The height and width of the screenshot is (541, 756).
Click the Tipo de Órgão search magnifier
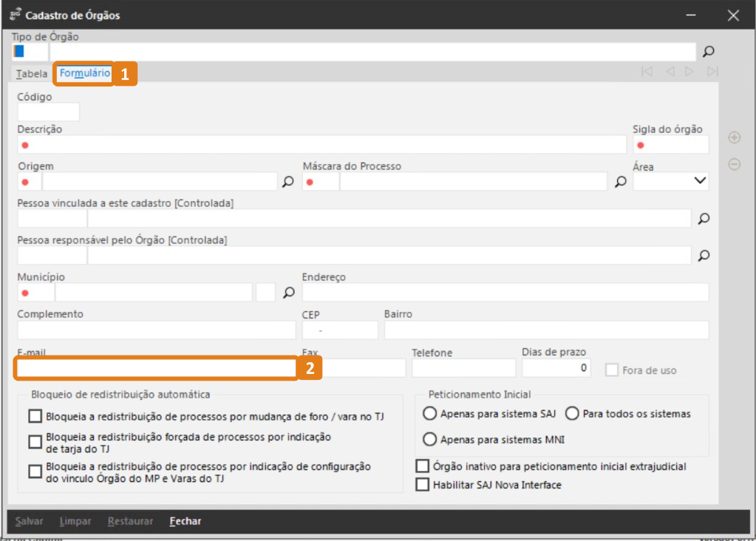708,52
